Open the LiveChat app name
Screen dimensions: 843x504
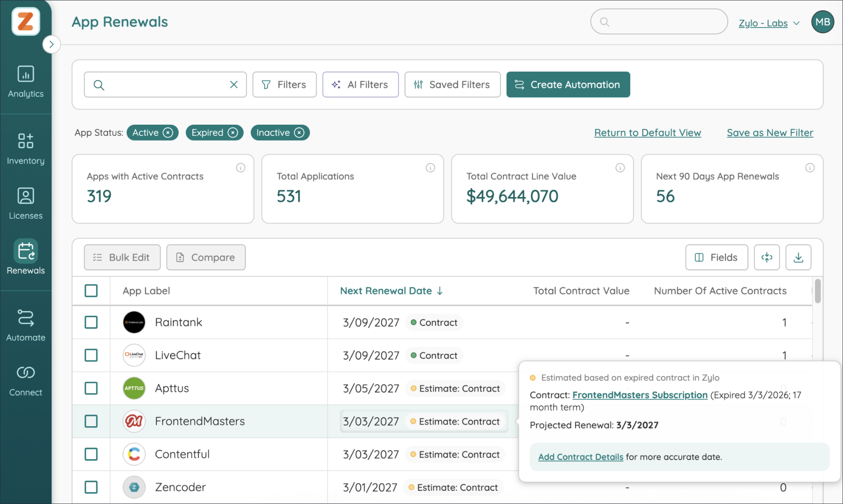pos(178,355)
